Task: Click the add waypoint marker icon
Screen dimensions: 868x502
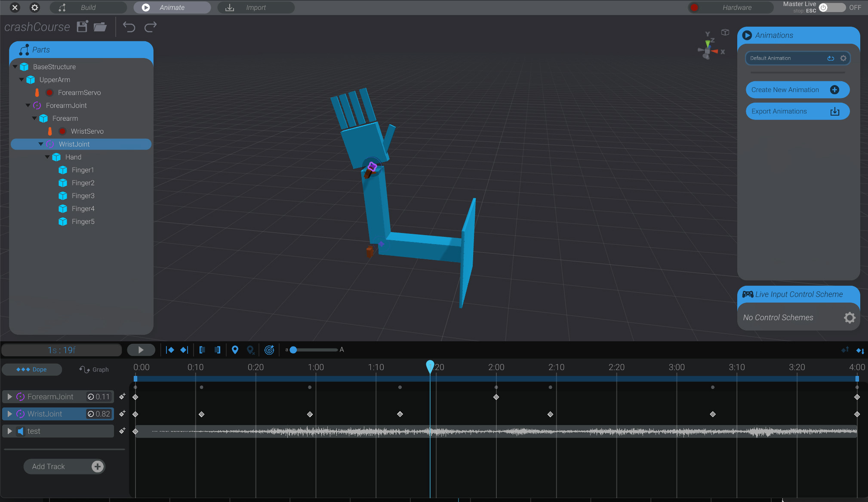Action: pyautogui.click(x=235, y=350)
